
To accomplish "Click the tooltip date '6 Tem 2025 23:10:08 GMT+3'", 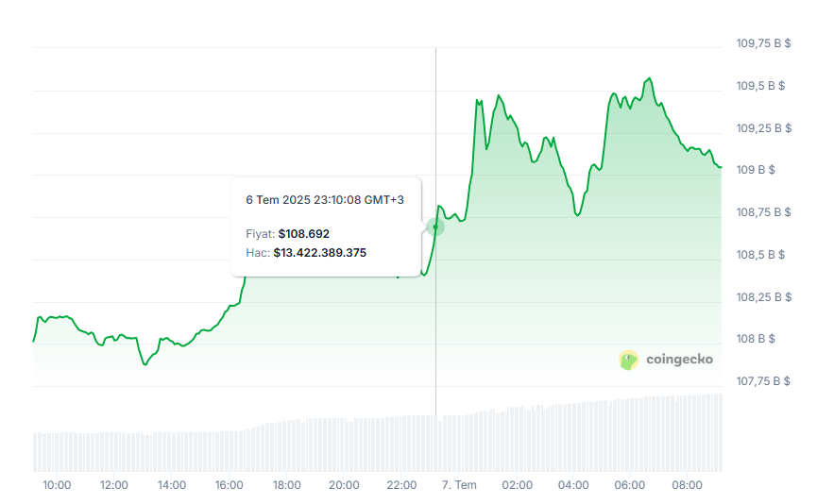I will click(x=325, y=200).
